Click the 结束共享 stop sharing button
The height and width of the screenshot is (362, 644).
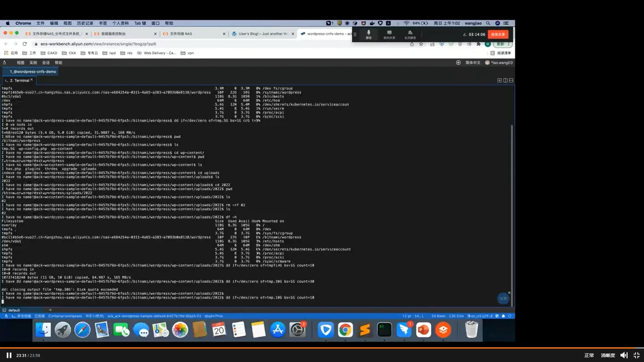498,34
